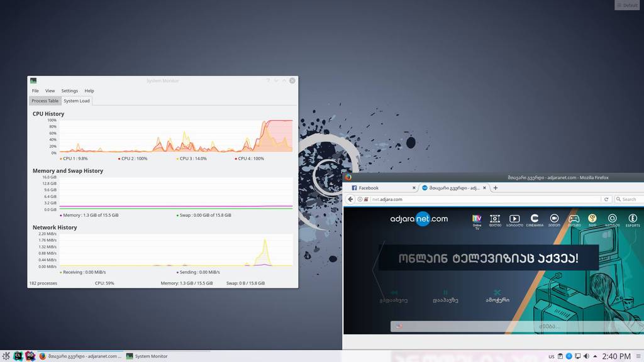
Task: Click the Sending : 0.00 MiB/s legend
Action: (198, 272)
